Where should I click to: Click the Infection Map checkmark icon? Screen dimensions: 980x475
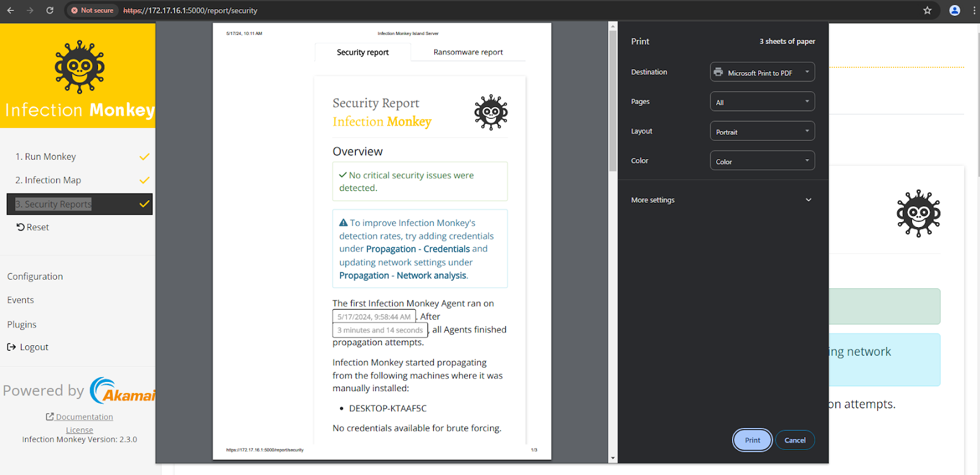click(x=145, y=180)
